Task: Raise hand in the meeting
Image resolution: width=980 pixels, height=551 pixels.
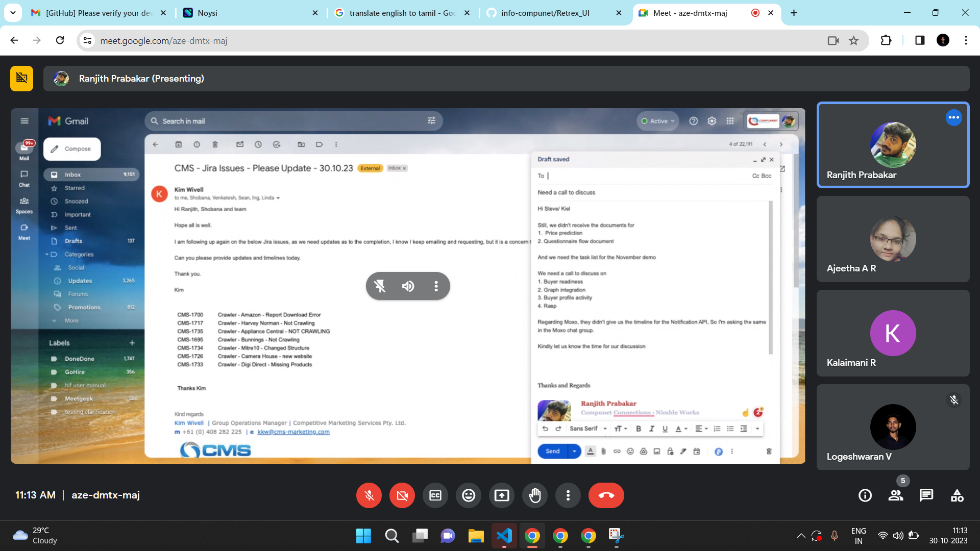Action: pos(534,495)
